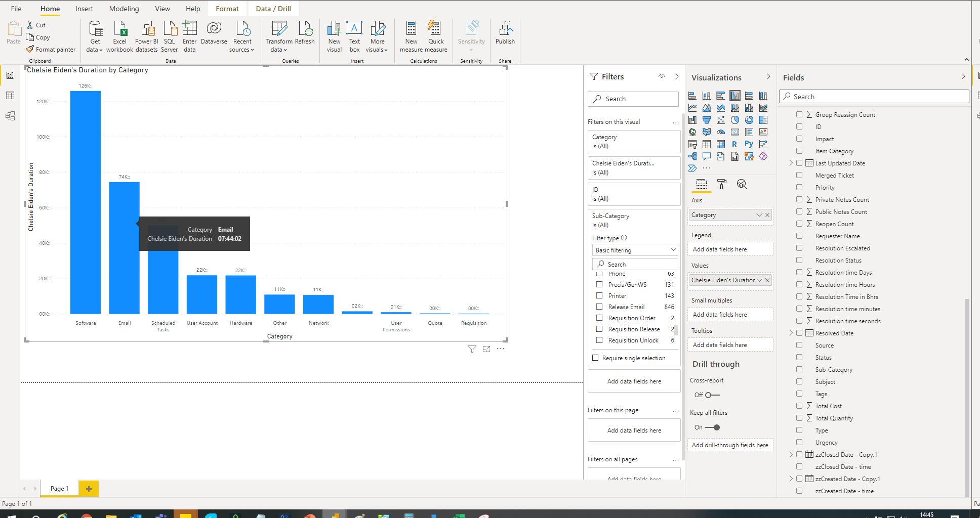The image size is (980, 518).
Task: Insert a Text box
Action: coord(354,36)
